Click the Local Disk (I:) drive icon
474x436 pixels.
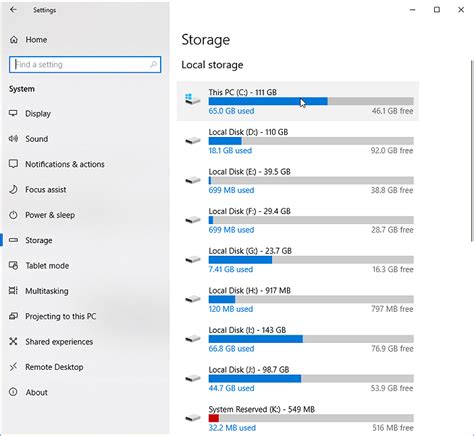(193, 339)
